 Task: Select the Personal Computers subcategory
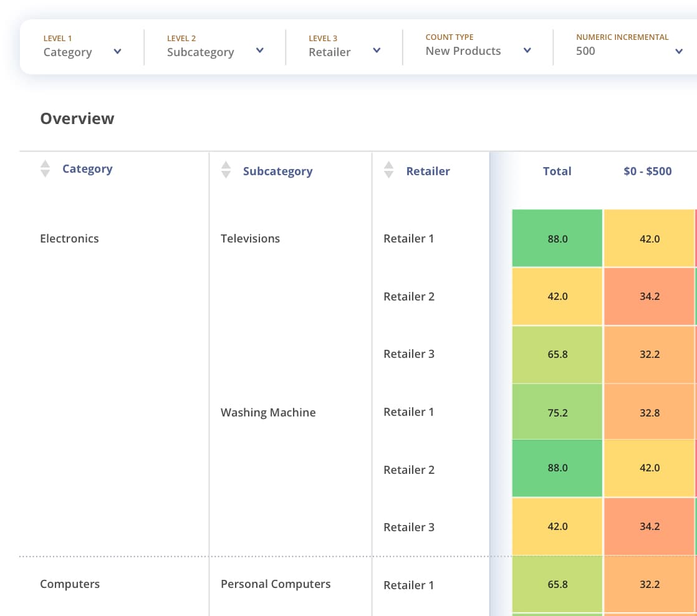(x=276, y=584)
